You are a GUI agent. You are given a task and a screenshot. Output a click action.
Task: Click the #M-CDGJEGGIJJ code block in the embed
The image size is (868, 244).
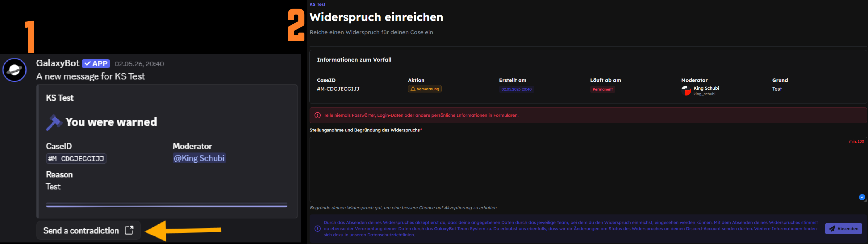coord(76,159)
